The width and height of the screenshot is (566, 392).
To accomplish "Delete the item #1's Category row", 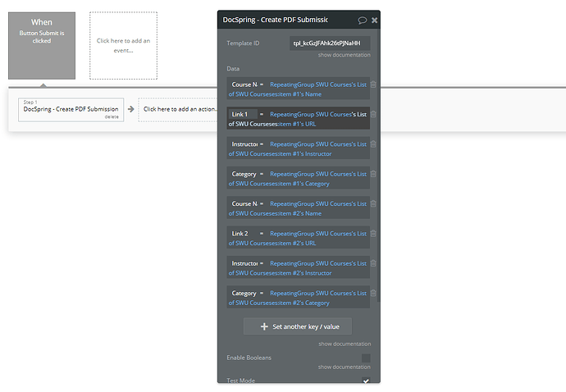I will 373,174.
